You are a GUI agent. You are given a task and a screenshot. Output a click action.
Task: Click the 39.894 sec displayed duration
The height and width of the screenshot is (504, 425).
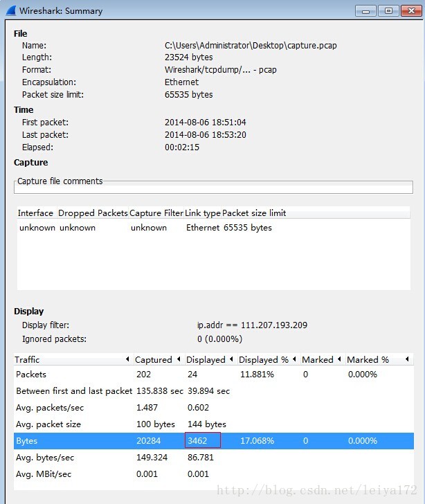(208, 391)
